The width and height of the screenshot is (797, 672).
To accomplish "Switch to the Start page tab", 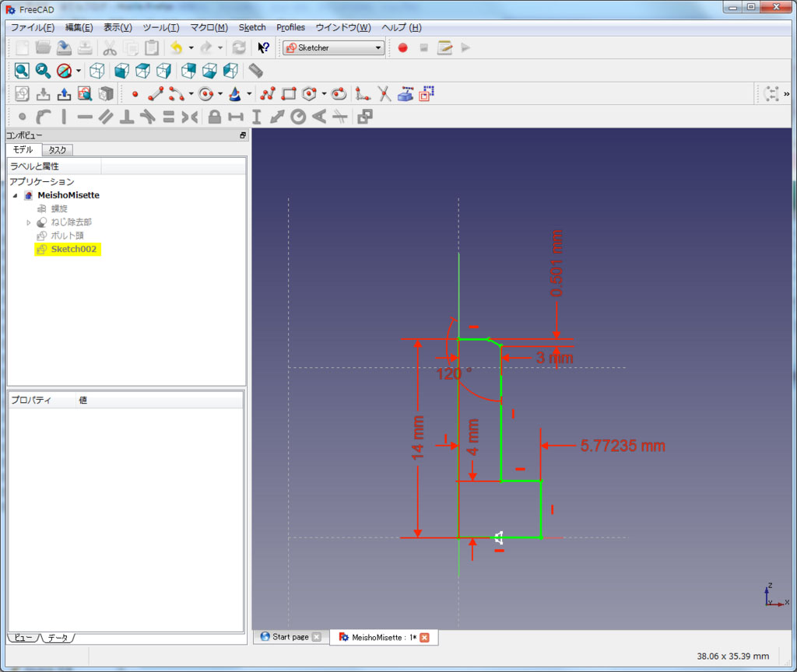I will point(291,637).
